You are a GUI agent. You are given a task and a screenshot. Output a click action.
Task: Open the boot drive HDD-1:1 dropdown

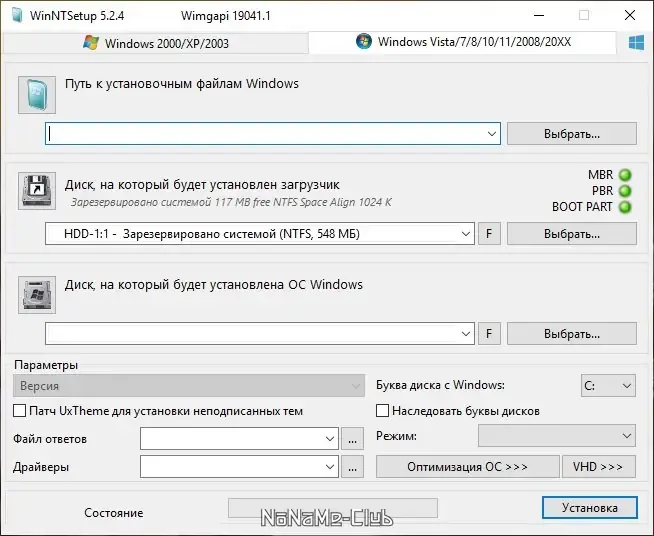coord(465,234)
